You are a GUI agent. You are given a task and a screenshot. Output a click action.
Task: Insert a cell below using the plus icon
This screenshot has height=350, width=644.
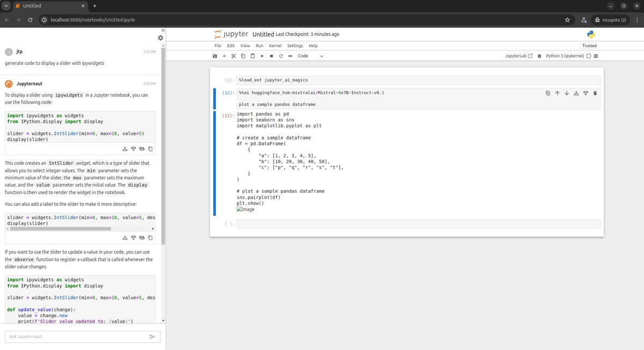(x=224, y=56)
